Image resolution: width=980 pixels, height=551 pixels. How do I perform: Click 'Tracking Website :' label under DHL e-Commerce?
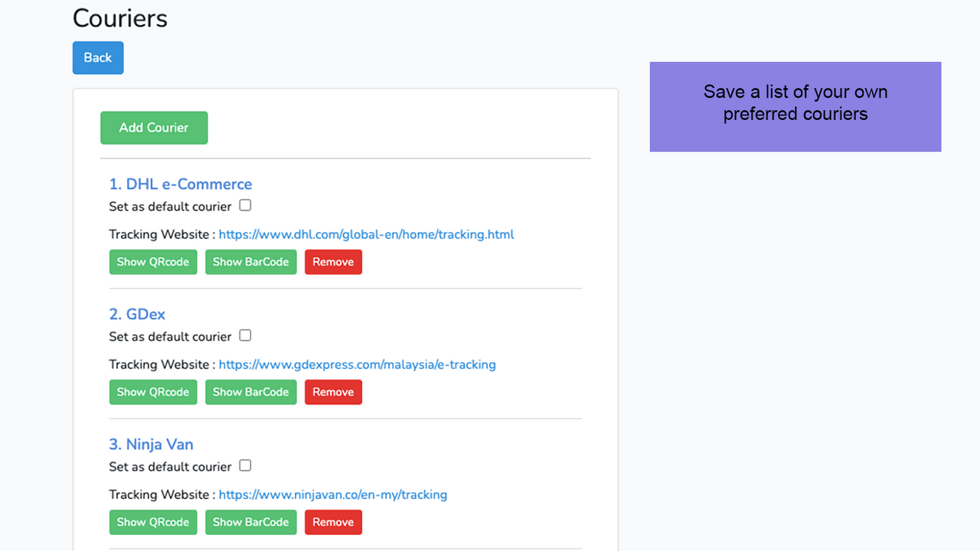tap(162, 234)
